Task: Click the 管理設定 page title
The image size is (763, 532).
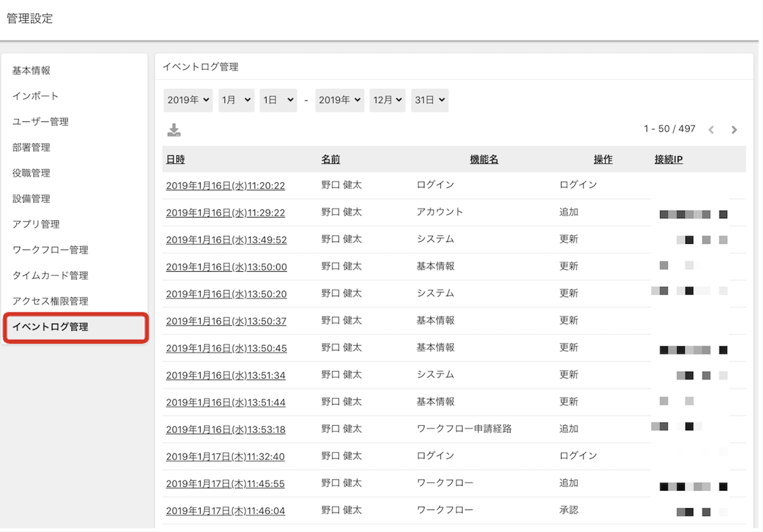Action: 30,18
